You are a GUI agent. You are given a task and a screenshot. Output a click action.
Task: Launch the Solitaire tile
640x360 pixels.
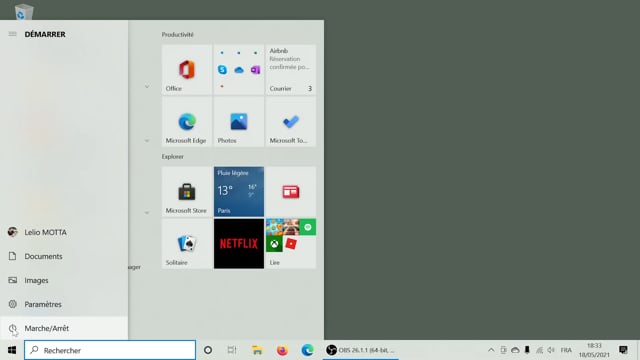(x=187, y=244)
